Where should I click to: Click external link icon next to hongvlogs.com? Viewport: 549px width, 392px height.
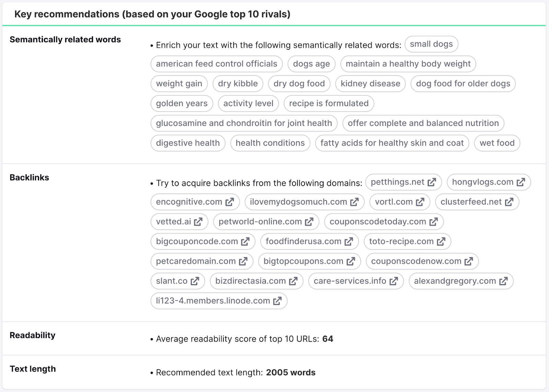[x=521, y=182]
